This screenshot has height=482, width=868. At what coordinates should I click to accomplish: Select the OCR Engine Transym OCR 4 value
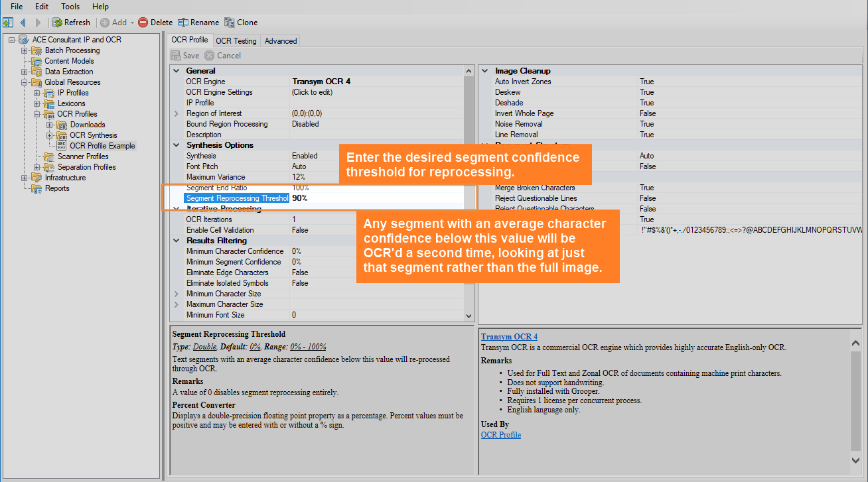tap(376, 82)
